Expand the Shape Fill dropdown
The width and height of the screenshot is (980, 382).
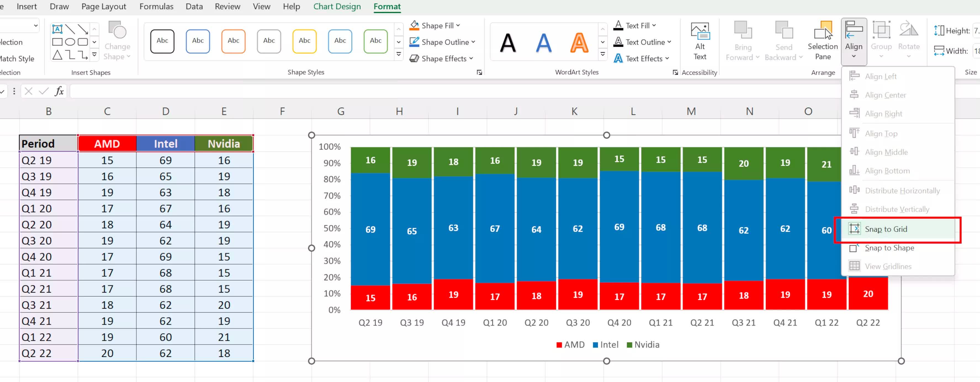458,25
